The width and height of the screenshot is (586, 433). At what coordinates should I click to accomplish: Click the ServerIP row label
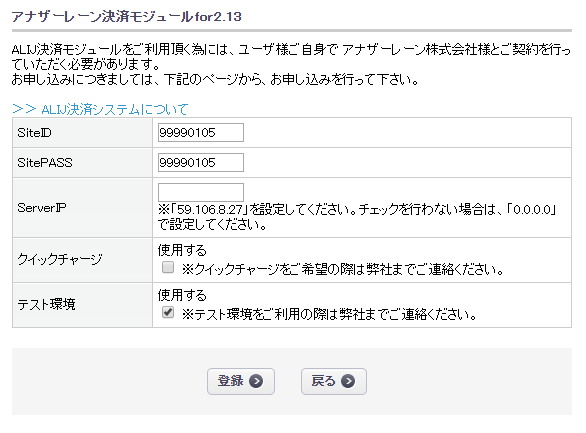tap(42, 208)
